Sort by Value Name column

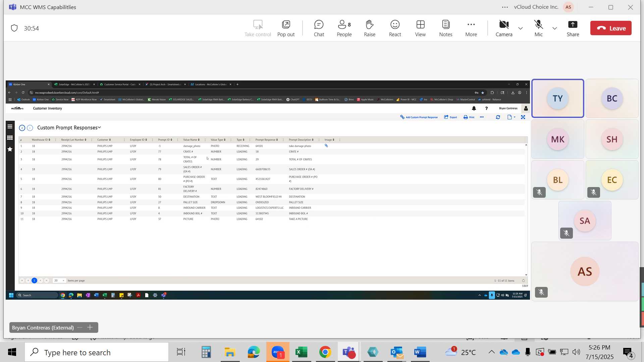pos(191,140)
